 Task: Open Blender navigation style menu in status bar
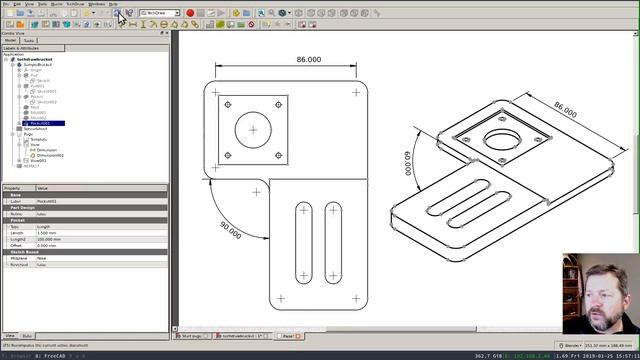(570, 346)
